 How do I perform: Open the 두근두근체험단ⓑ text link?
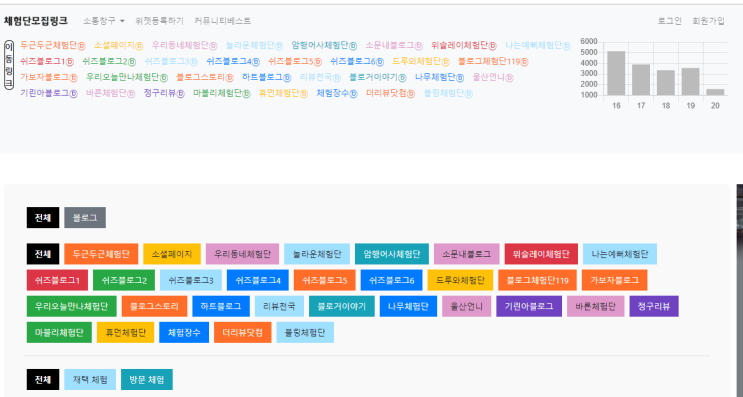point(53,45)
